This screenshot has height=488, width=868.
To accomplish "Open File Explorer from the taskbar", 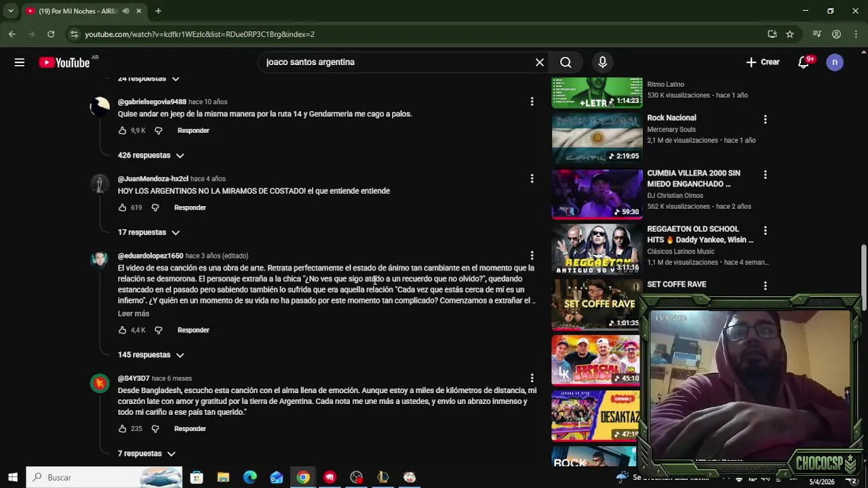I will [223, 478].
